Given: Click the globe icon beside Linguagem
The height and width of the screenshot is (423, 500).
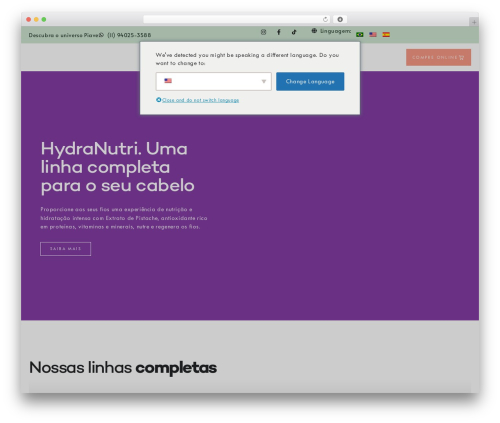Looking at the screenshot, I should [314, 31].
